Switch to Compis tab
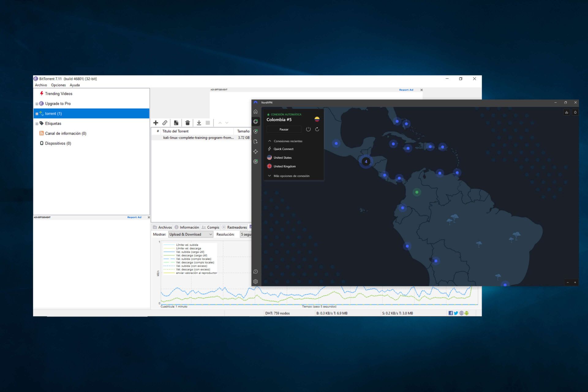Viewport: 588px width, 392px height. [210, 227]
